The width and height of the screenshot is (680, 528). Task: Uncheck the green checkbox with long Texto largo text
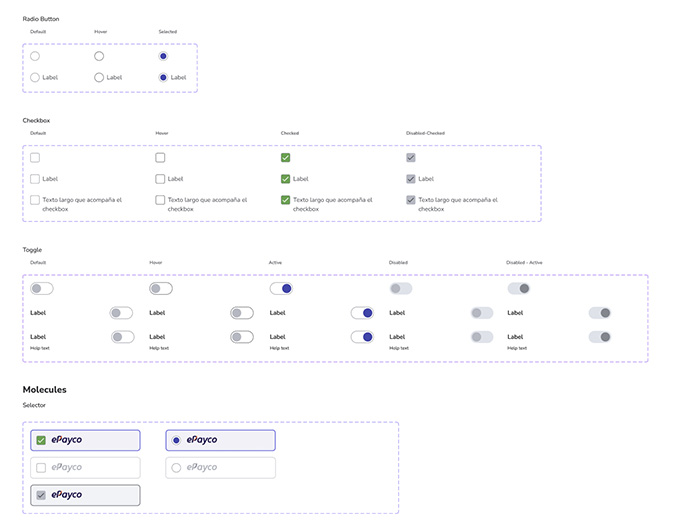(x=286, y=200)
